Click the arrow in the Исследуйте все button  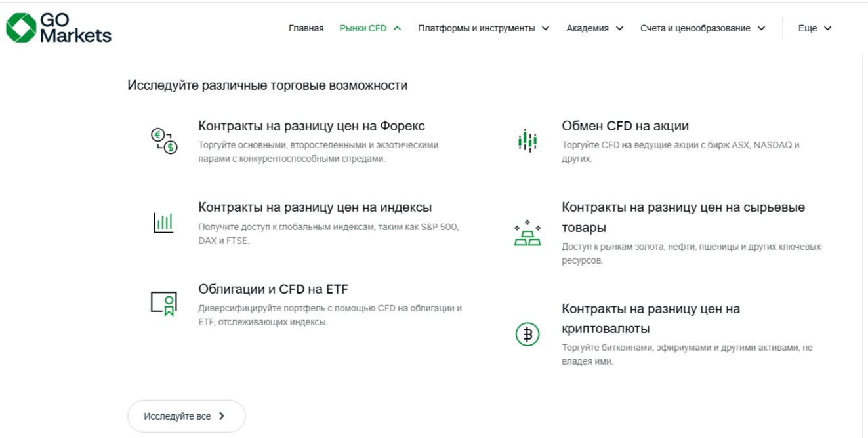(222, 416)
